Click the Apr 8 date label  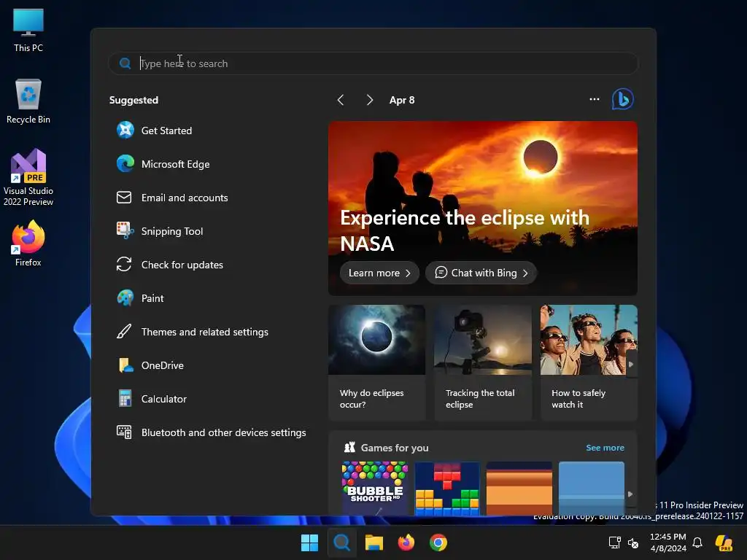(402, 100)
